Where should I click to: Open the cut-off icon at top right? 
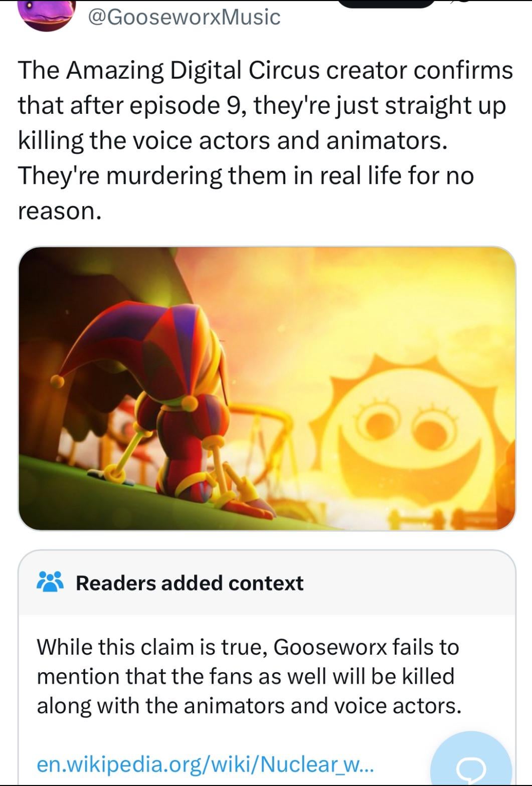coord(461,3)
